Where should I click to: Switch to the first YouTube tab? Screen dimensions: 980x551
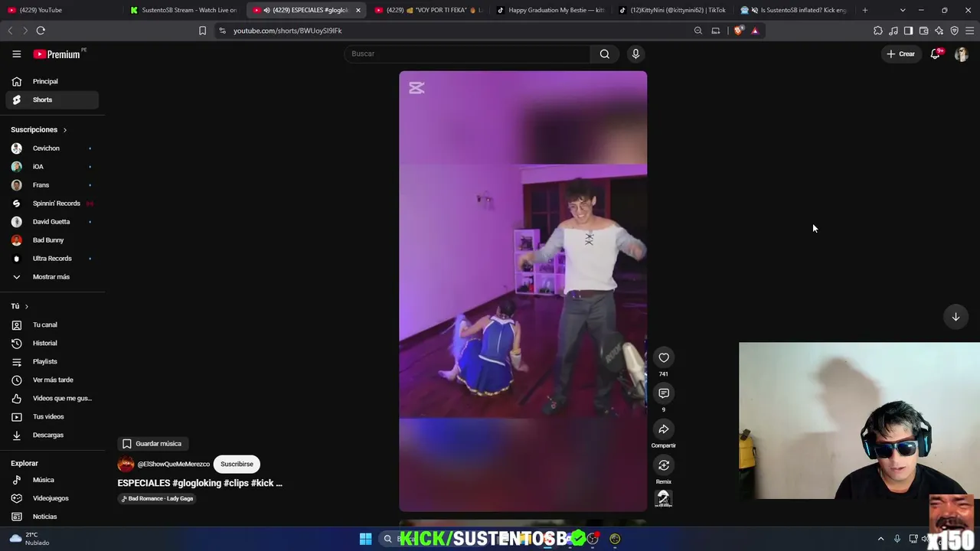point(63,10)
